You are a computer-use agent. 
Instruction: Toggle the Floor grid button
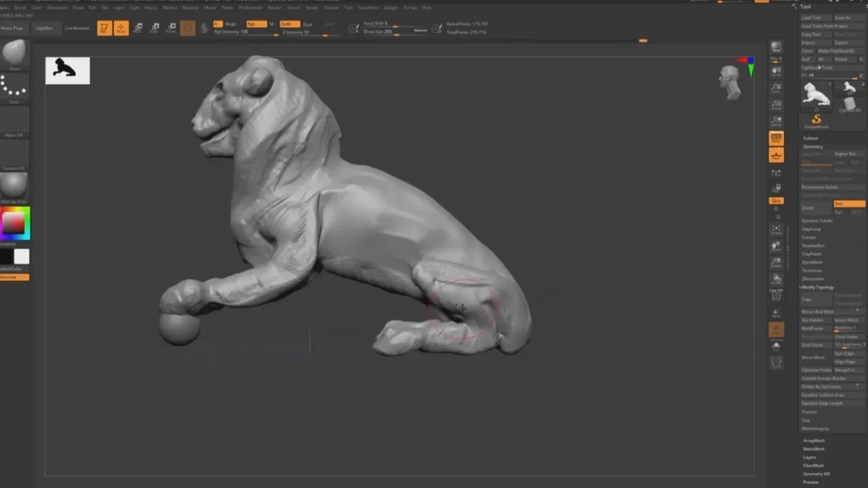[776, 156]
